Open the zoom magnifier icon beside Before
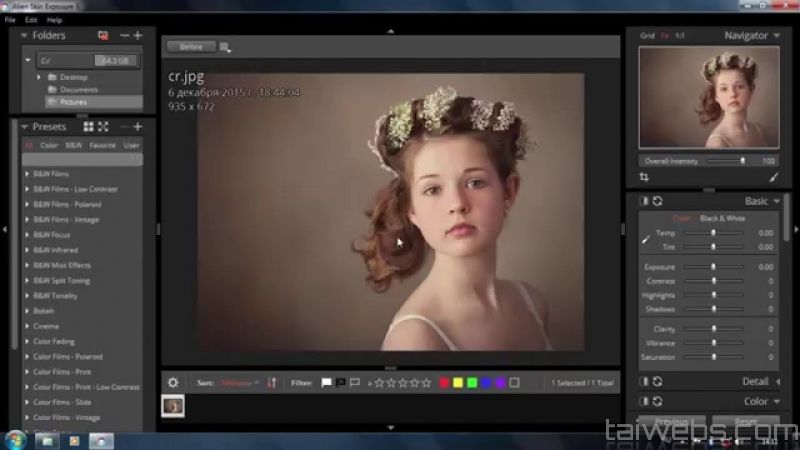Viewport: 800px width, 450px height. tap(225, 47)
